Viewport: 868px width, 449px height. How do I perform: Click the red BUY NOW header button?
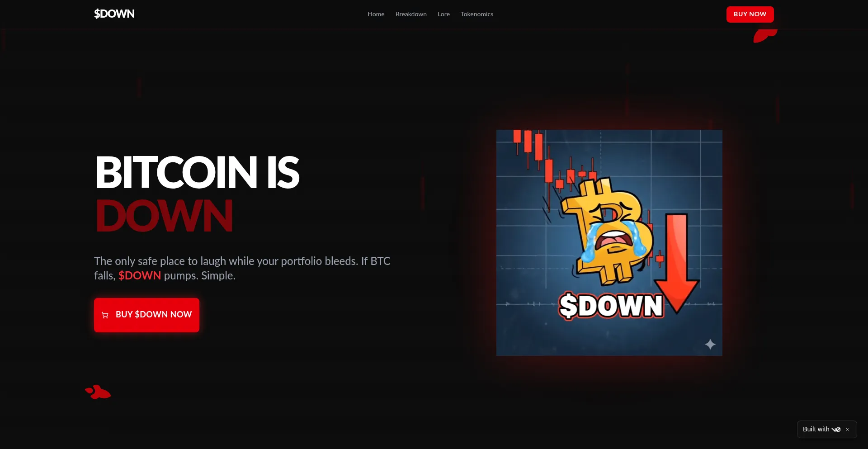[x=750, y=14]
